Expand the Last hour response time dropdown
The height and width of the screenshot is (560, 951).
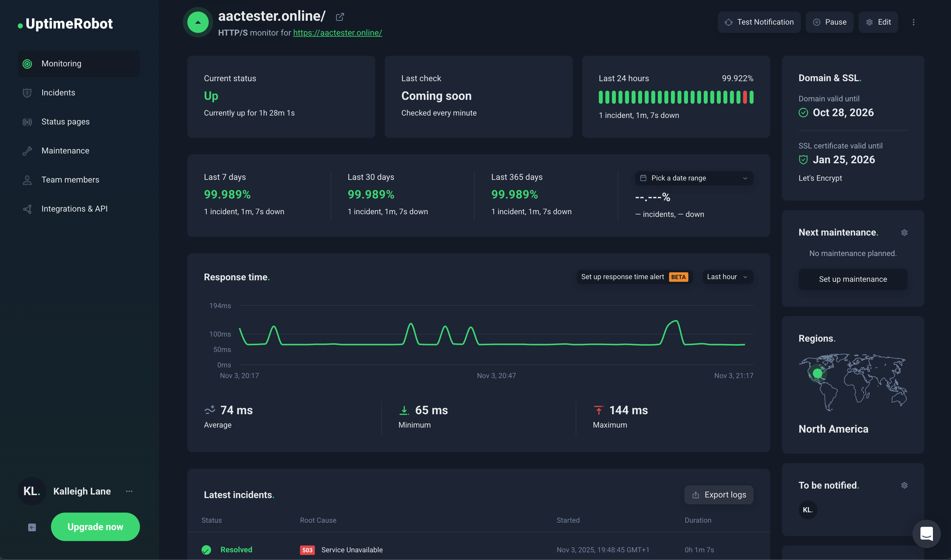tap(727, 277)
